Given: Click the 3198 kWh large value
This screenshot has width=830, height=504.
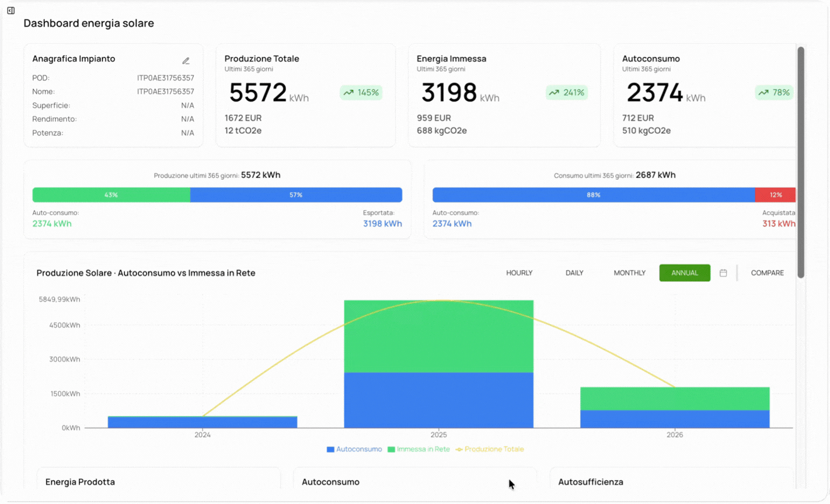Looking at the screenshot, I should (x=460, y=93).
